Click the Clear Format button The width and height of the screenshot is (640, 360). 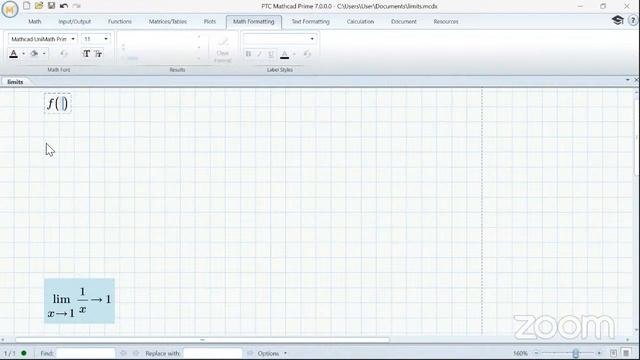click(x=222, y=50)
